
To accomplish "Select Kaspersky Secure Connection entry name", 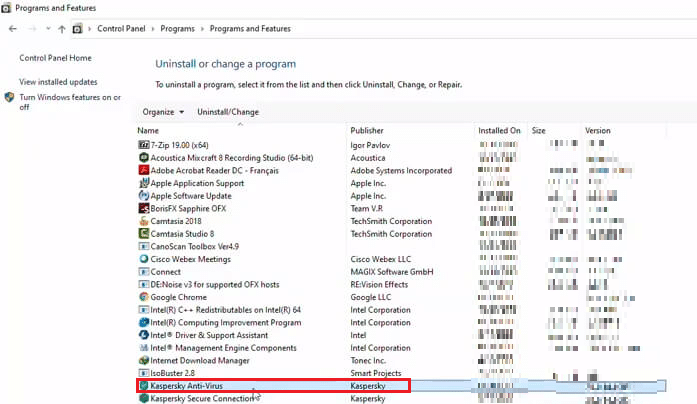I will (x=202, y=398).
